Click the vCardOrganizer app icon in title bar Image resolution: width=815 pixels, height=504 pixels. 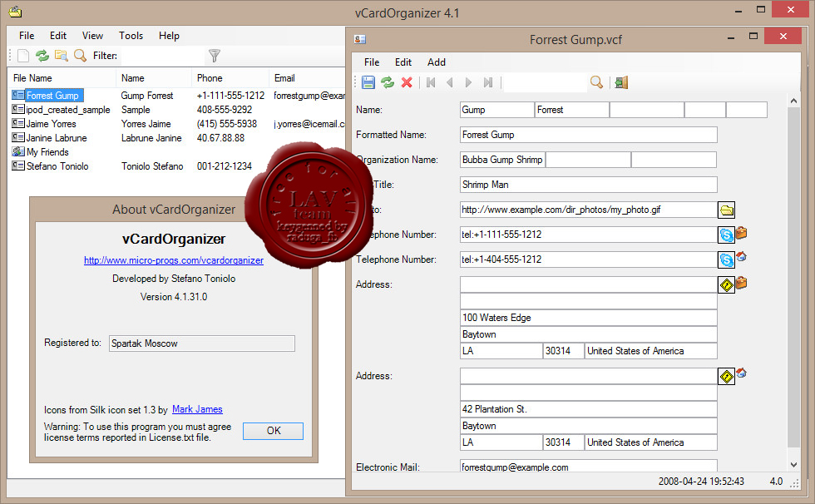pos(16,12)
